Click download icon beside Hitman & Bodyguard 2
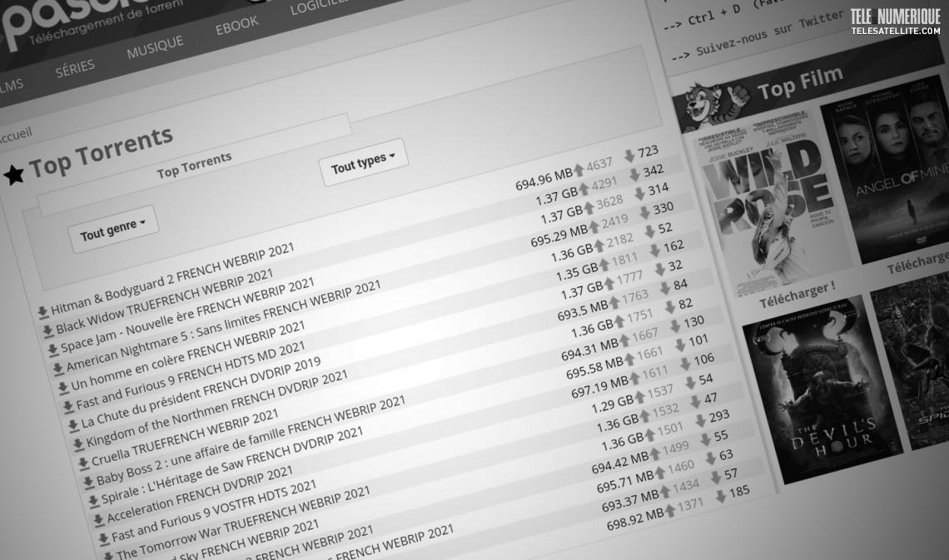 pos(42,312)
